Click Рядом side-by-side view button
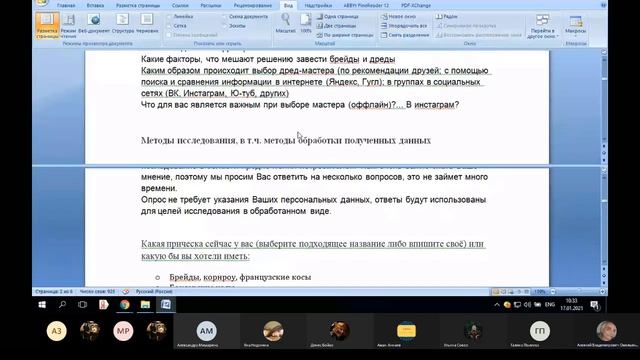 click(447, 17)
